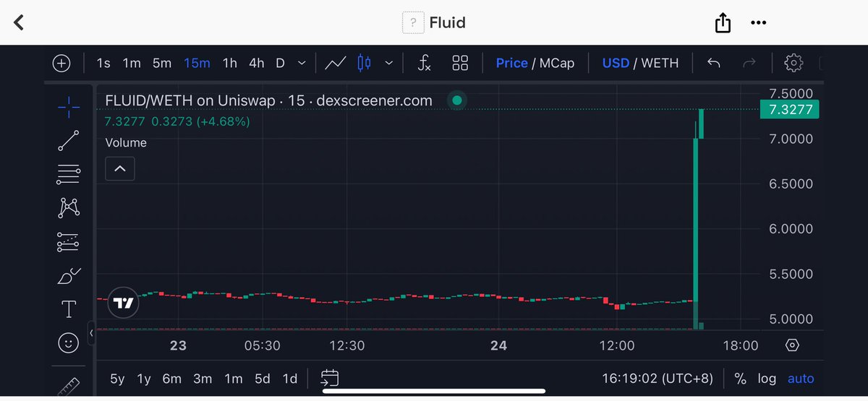Select the brush drawing tool
Viewport: 868px width, 401px height.
(69, 276)
